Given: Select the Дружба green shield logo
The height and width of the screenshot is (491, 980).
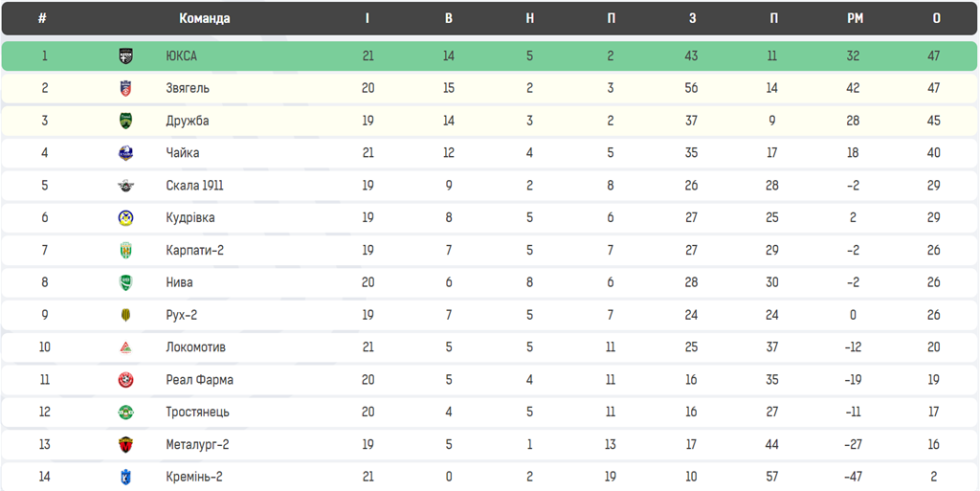Looking at the screenshot, I should tap(125, 122).
